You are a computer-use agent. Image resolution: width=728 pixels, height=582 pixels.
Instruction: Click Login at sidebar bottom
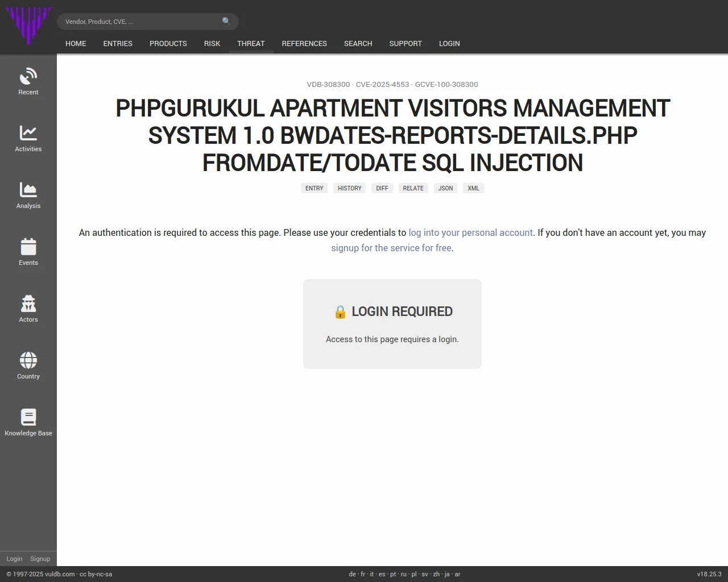tap(14, 559)
